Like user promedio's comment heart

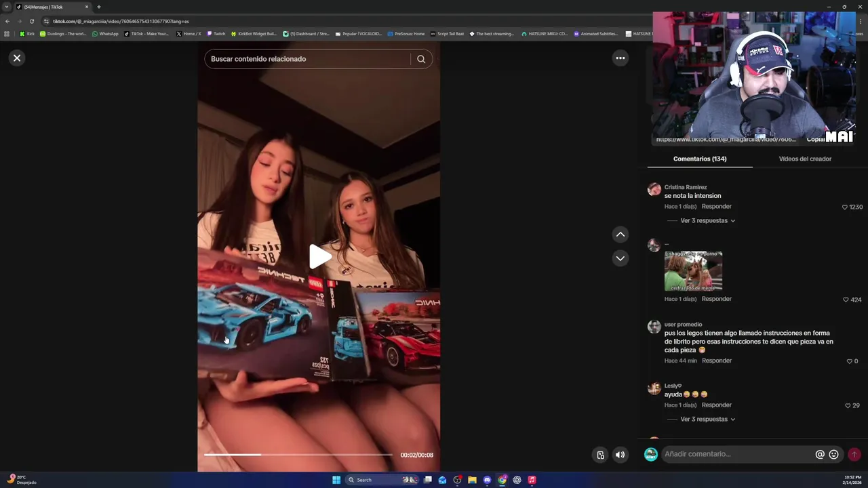[x=849, y=361]
